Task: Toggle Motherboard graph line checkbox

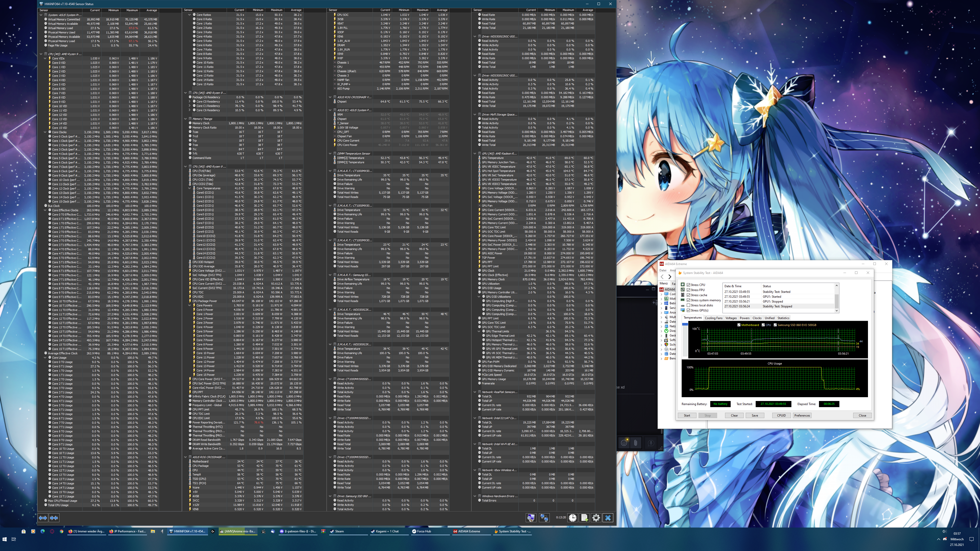Action: click(x=739, y=325)
